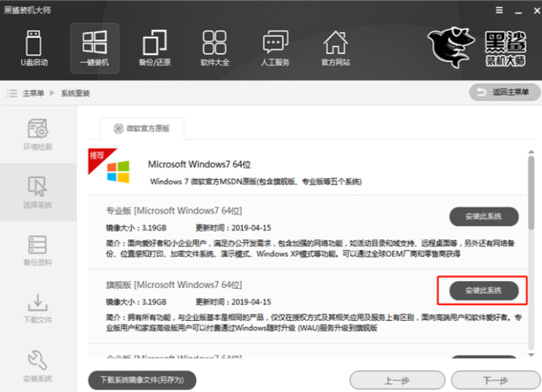Viewport: 542px width, 392px height.
Task: Open the hamburger menu in title bar
Action: 499,10
